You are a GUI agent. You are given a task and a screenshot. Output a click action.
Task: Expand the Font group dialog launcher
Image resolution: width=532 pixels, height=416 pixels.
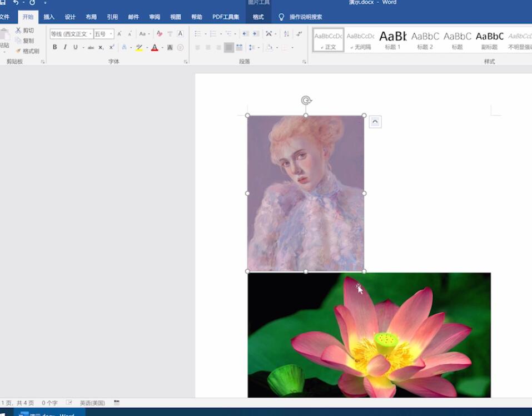point(186,62)
